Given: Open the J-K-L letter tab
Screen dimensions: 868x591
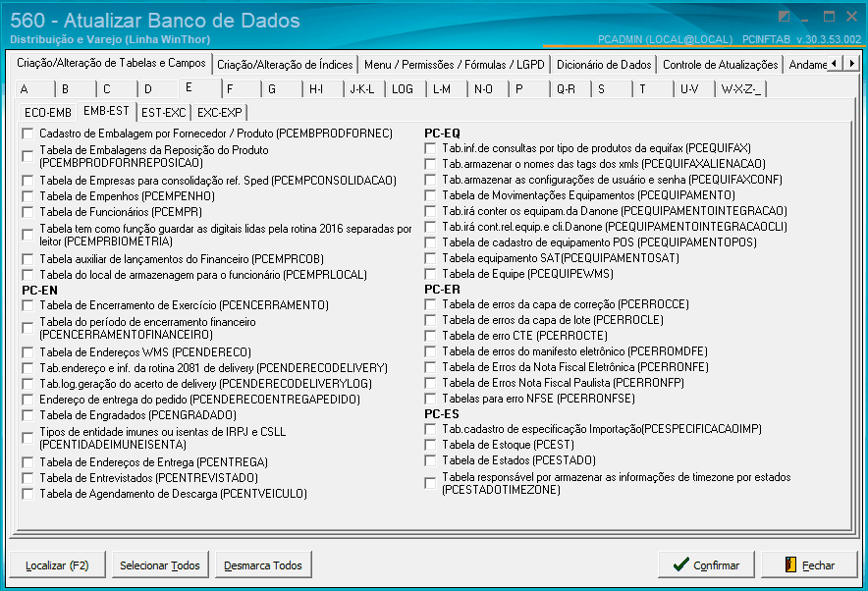Looking at the screenshot, I should pos(364,89).
